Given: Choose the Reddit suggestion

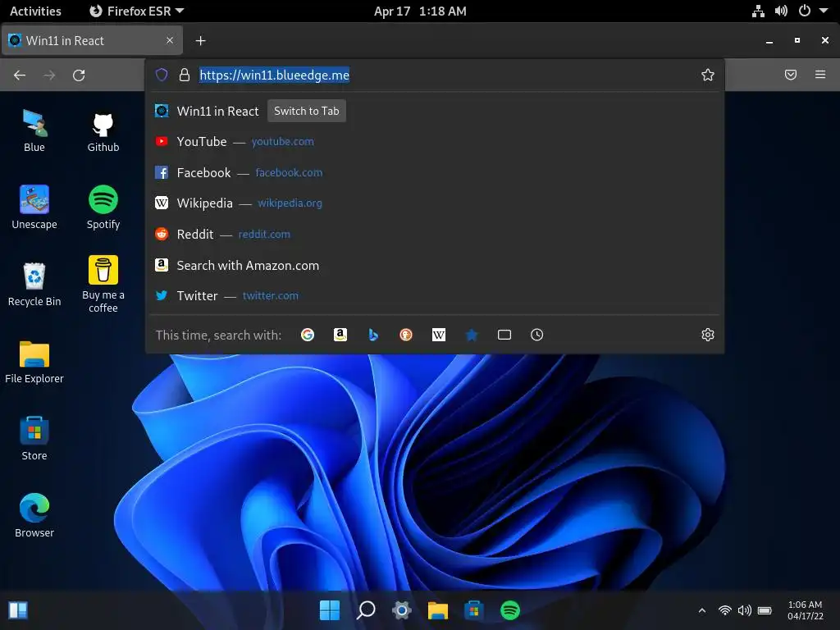Looking at the screenshot, I should (x=435, y=234).
